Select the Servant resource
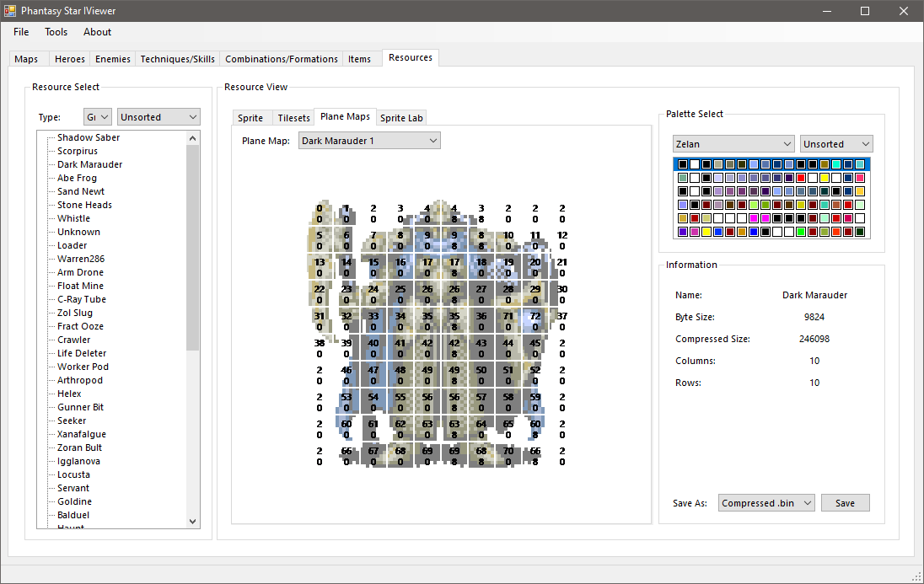924x584 pixels. 73,488
